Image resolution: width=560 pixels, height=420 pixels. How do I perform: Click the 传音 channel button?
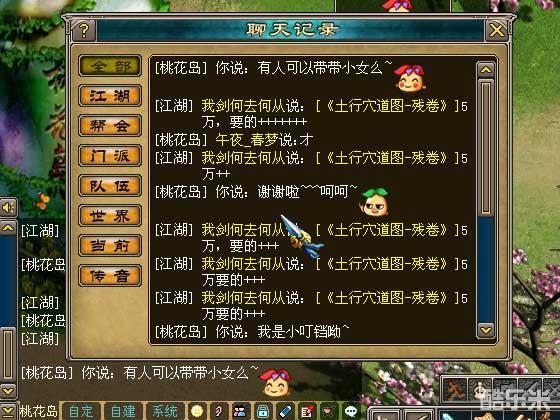pyautogui.click(x=110, y=276)
